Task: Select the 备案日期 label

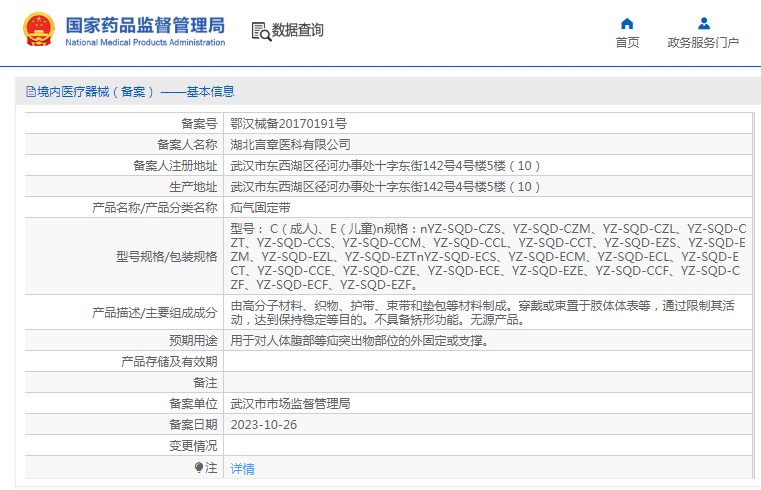Action: [x=193, y=425]
